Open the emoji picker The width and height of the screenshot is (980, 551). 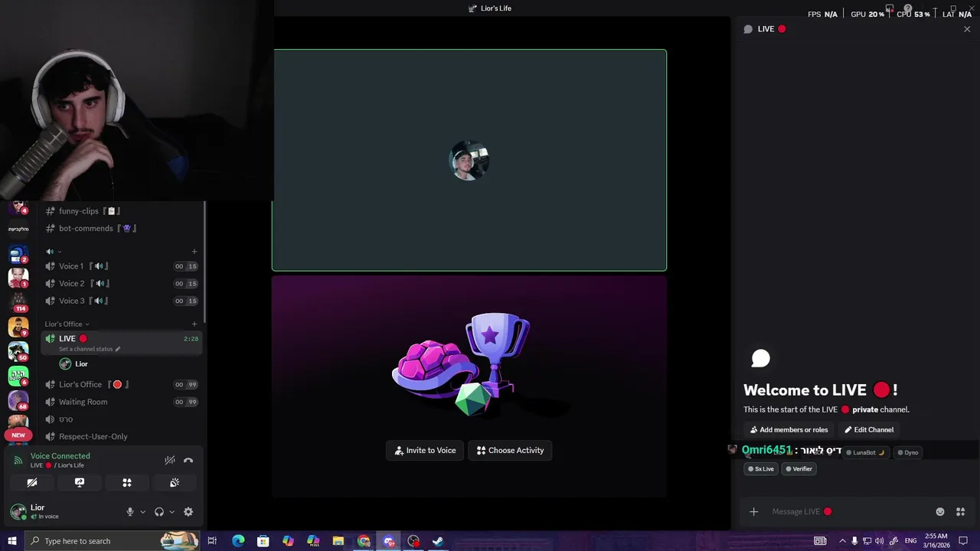click(940, 512)
